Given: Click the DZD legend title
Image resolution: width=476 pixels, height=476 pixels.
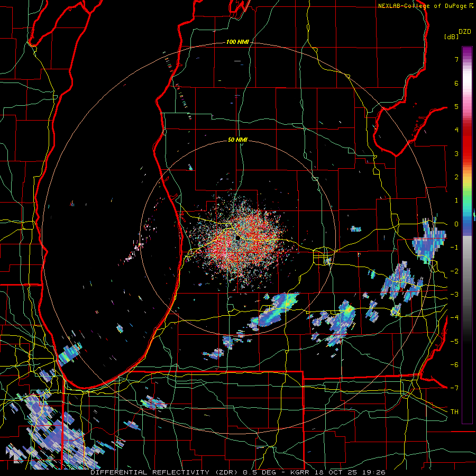Looking at the screenshot, I should click(465, 32).
